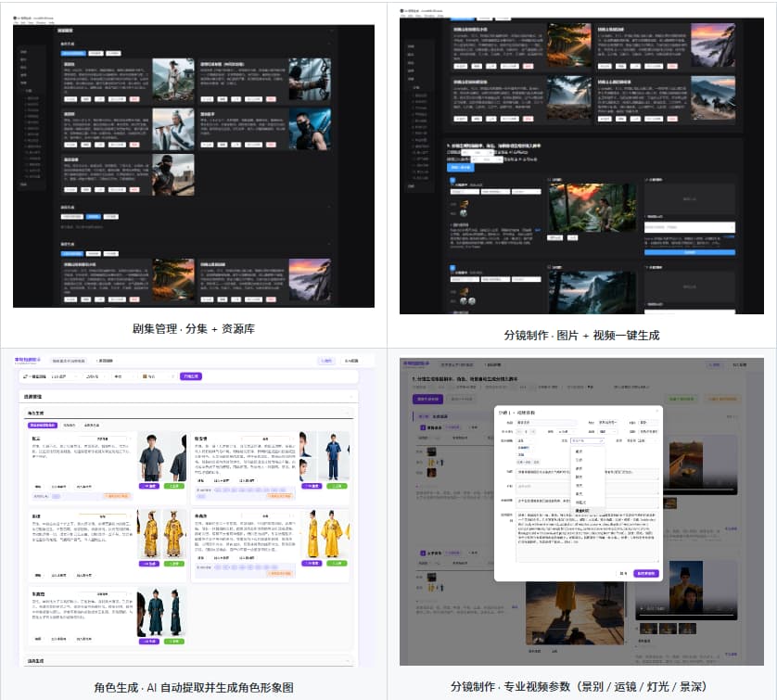Open the misty forest light rays thumbnail in storyboard window

pos(569,97)
